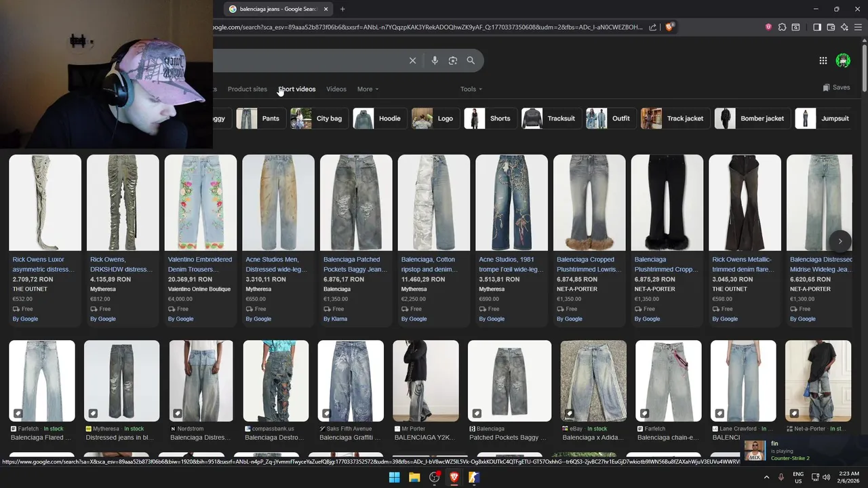Open Brave Wallet icon
The height and width of the screenshot is (488, 868).
pos(831,27)
